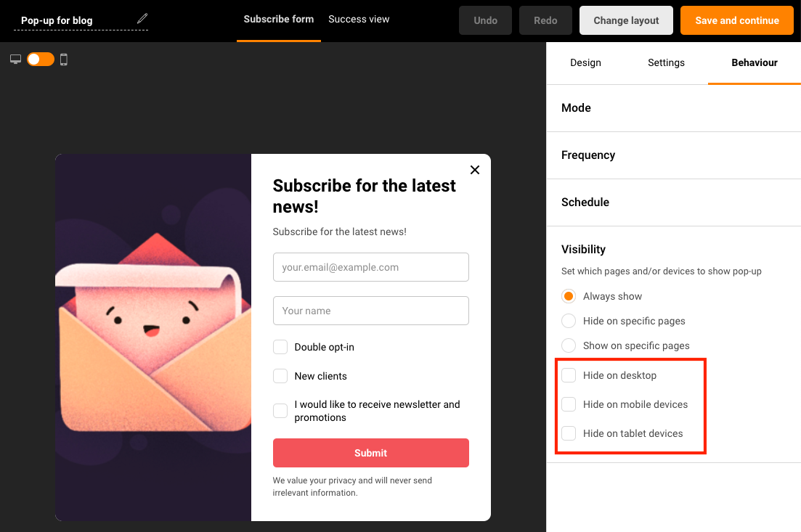Select Hide on specific pages radio
The width and height of the screenshot is (801, 532).
(569, 321)
